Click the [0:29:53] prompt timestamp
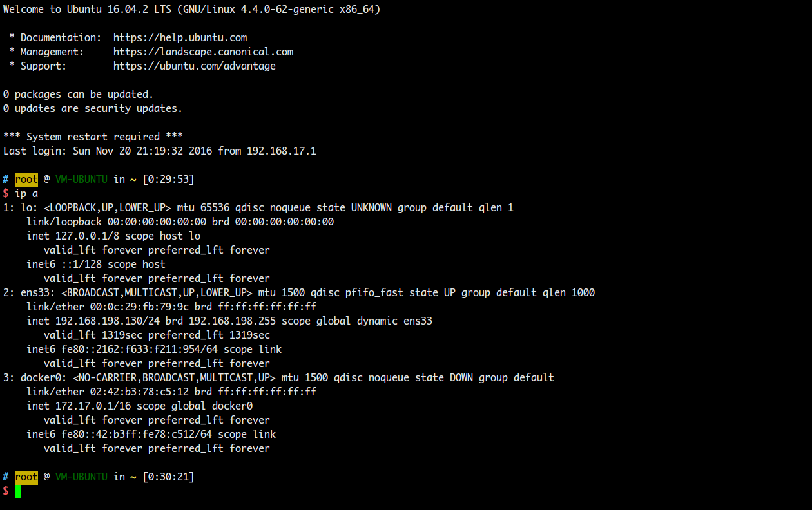812x510 pixels. (x=168, y=179)
